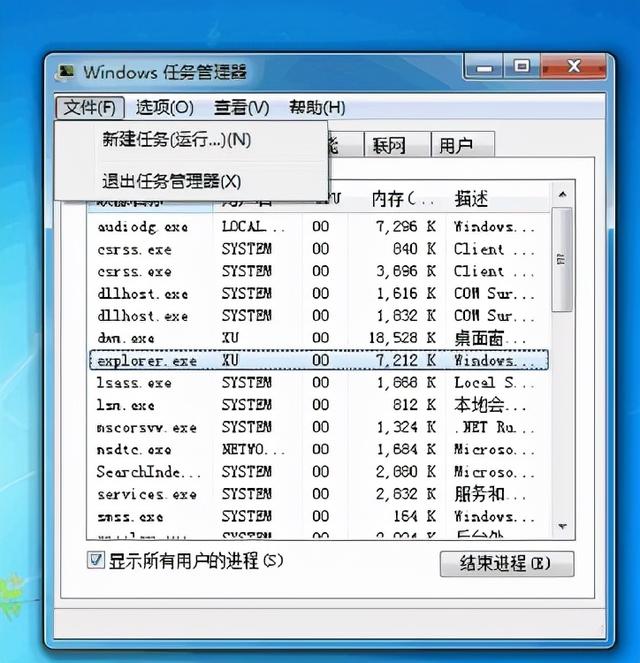Select the msdtc.exe process
The image size is (640, 663).
pos(319,449)
